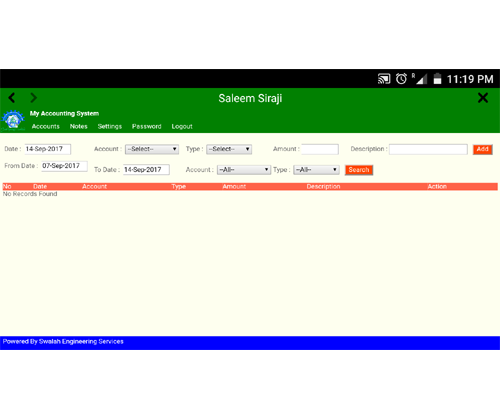Click the red Add button

tap(482, 149)
